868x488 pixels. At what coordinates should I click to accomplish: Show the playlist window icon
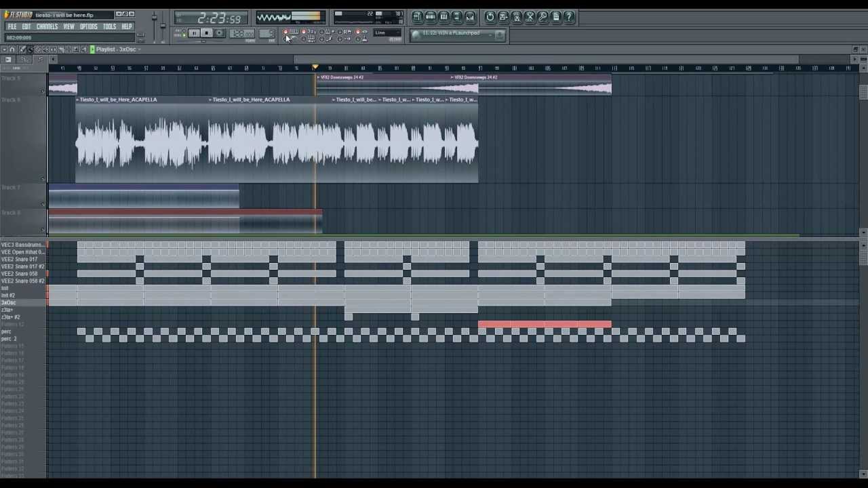pos(418,17)
